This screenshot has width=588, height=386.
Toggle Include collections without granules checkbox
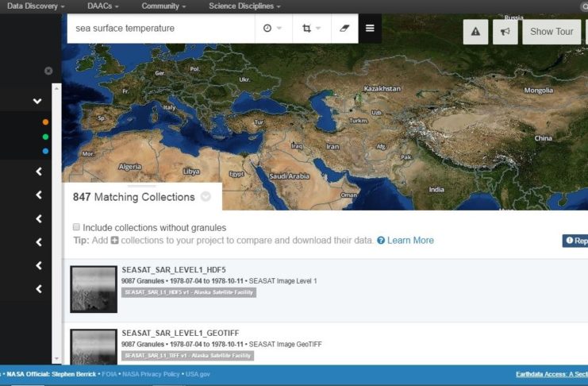pos(77,227)
